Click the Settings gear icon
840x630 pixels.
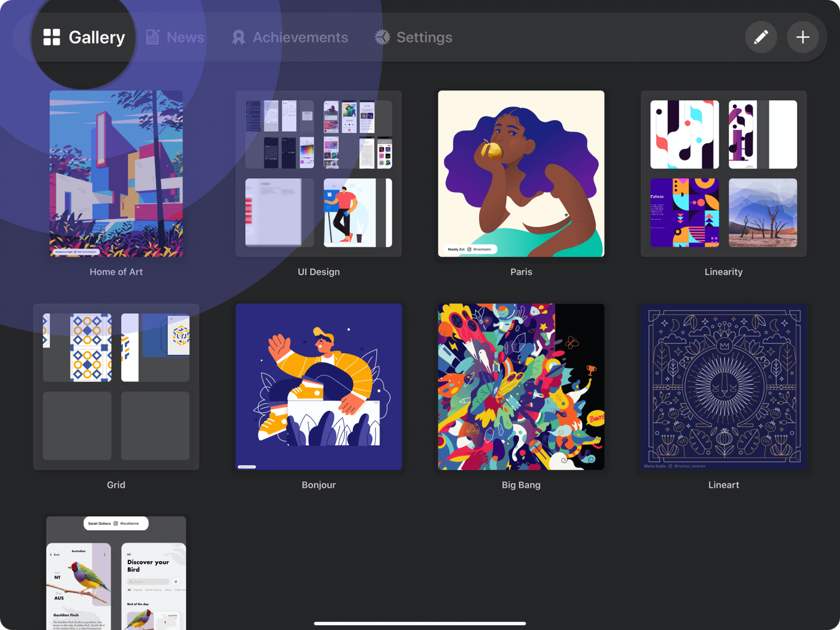[382, 38]
